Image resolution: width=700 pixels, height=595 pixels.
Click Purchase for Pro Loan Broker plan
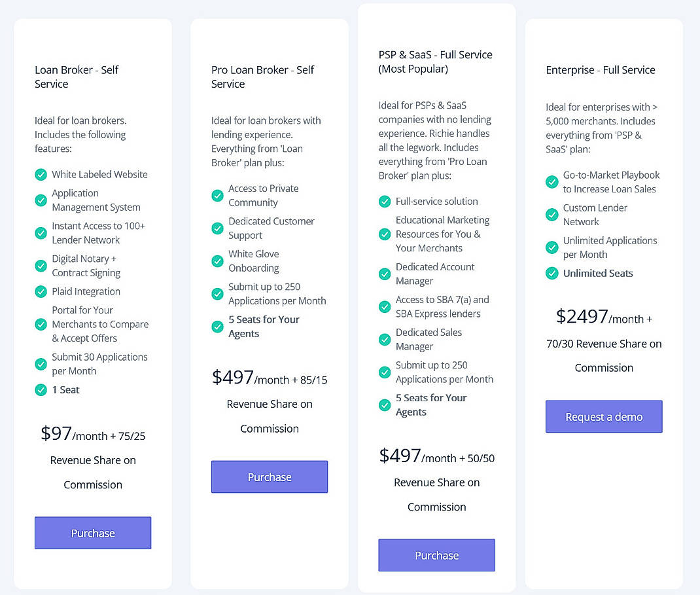[270, 477]
